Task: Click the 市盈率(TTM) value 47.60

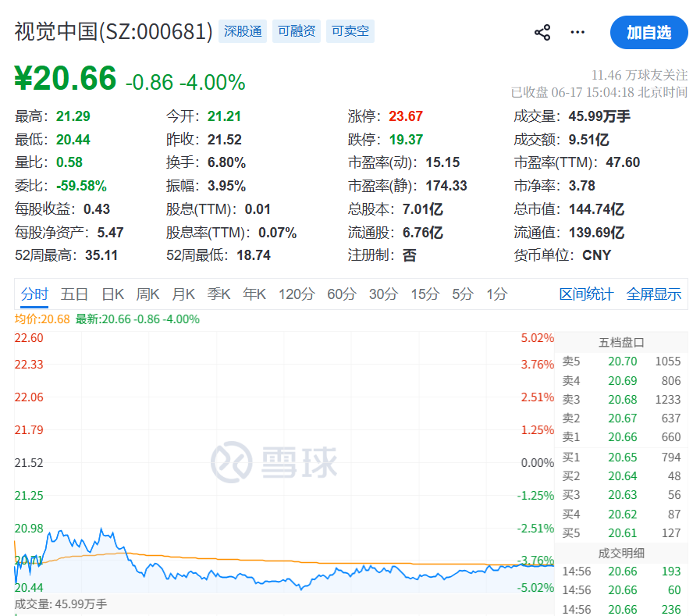Action: pyautogui.click(x=623, y=162)
